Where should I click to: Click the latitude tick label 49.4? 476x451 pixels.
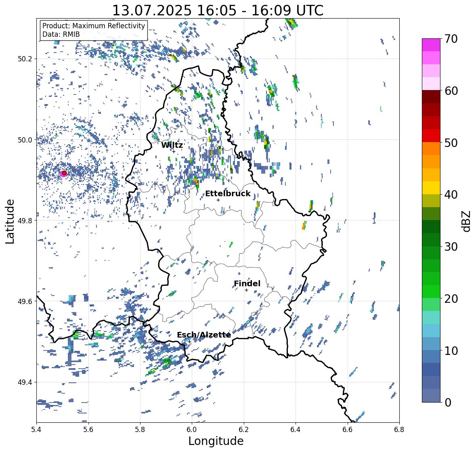25,382
